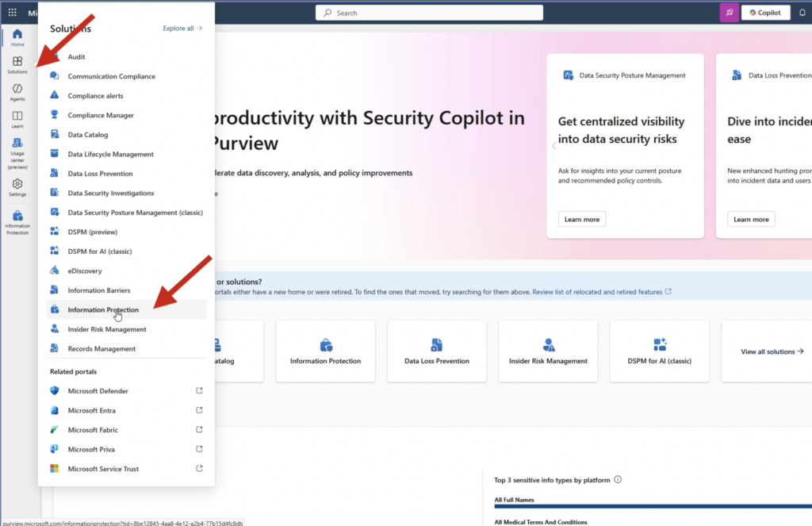The image size is (812, 526).
Task: Open Data Loss Prevention solution card
Action: click(437, 351)
